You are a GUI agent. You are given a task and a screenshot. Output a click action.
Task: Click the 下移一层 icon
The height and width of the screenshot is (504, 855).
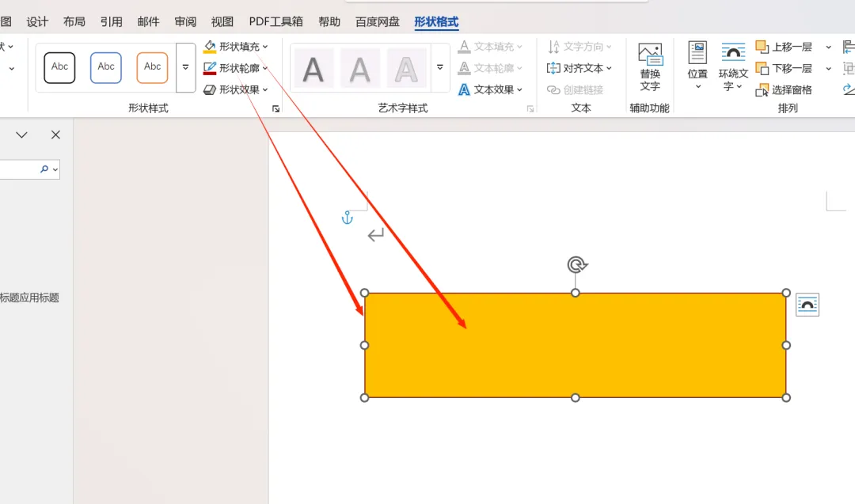pyautogui.click(x=762, y=68)
